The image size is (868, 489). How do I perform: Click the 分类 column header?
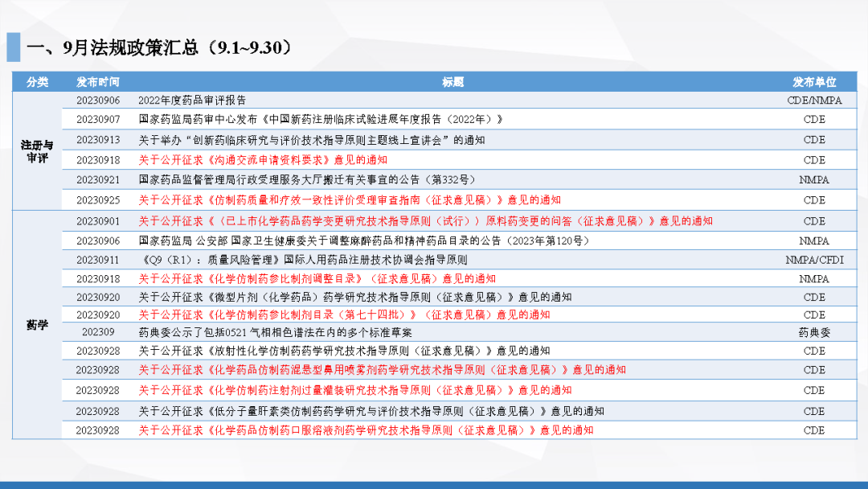tap(37, 82)
